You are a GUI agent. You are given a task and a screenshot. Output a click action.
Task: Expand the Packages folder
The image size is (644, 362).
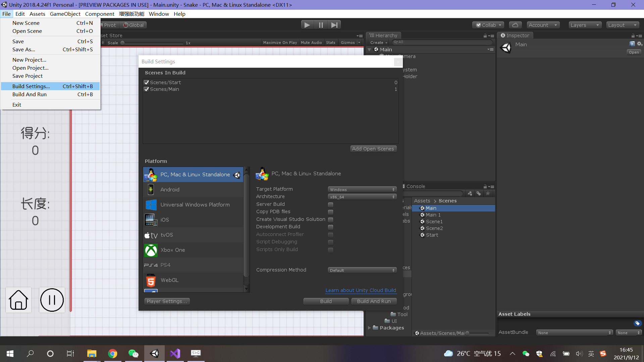(x=369, y=328)
